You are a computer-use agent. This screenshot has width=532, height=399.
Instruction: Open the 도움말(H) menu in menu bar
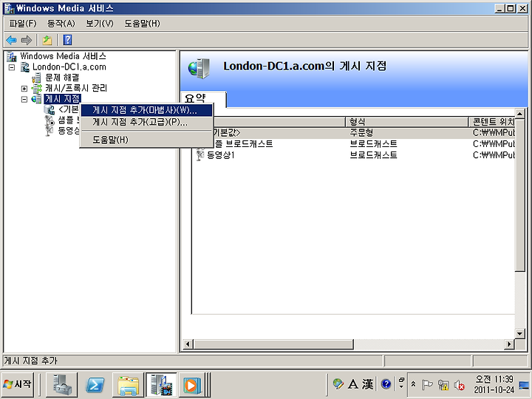click(142, 24)
